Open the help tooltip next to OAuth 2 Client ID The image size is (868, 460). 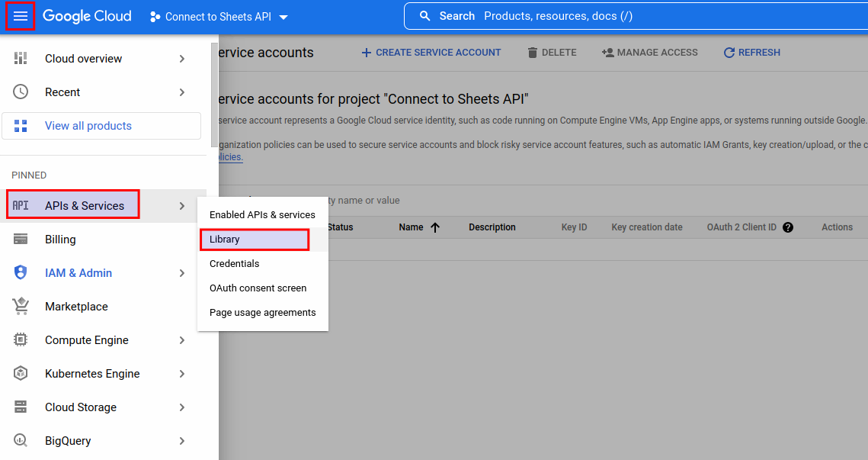pos(788,227)
